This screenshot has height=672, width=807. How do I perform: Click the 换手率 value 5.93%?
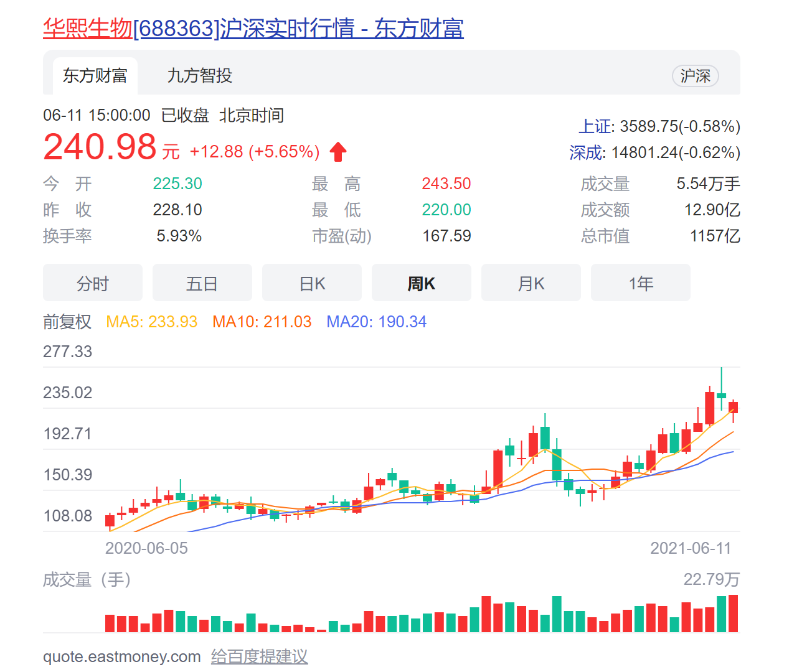[x=179, y=236]
